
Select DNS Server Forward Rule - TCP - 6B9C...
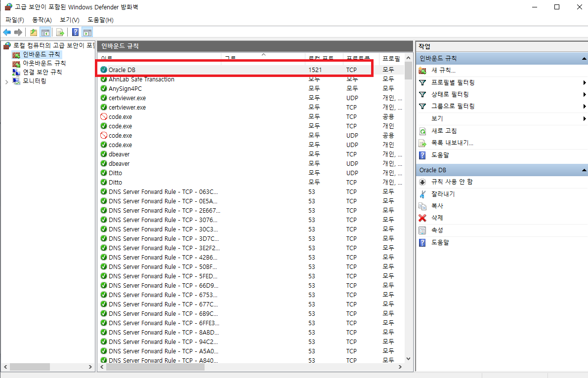tap(251, 313)
